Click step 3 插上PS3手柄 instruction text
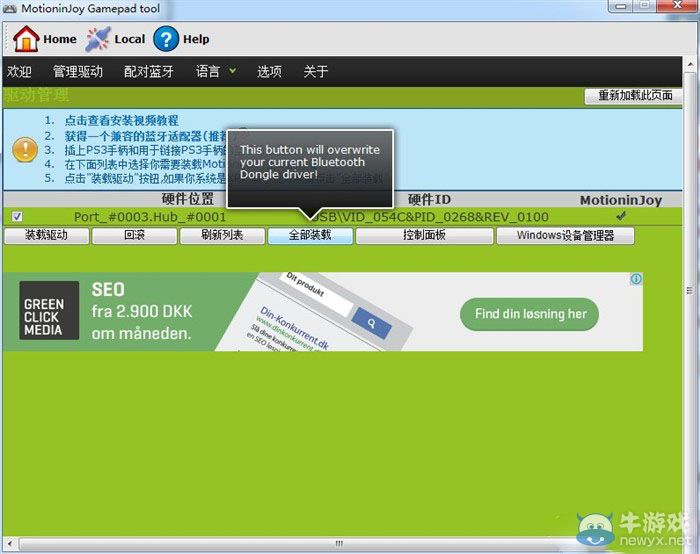 [146, 150]
